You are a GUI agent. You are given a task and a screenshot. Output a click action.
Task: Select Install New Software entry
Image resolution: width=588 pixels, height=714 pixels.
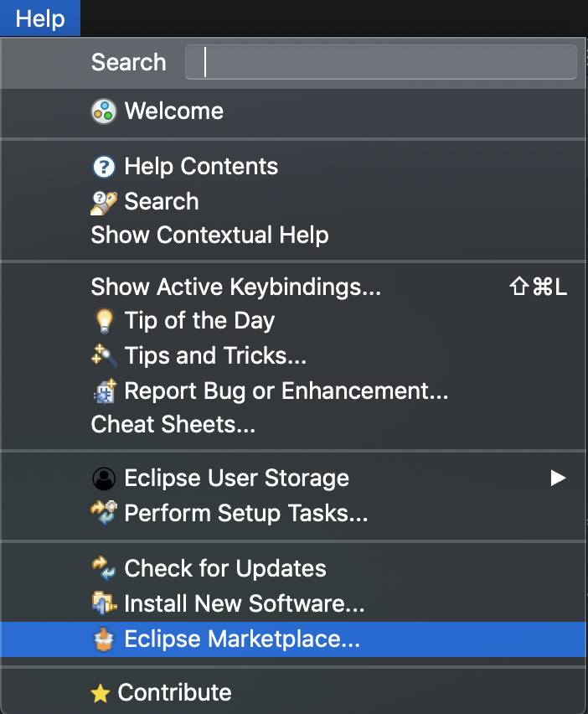point(244,603)
